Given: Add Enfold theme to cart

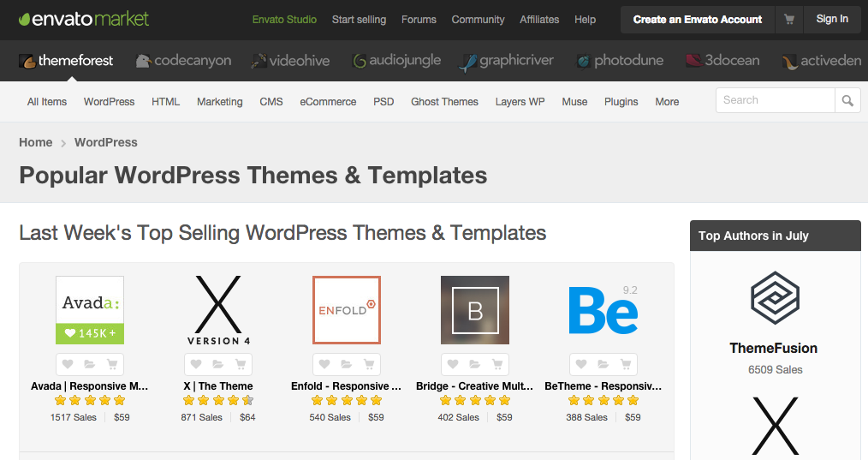Looking at the screenshot, I should pos(369,364).
